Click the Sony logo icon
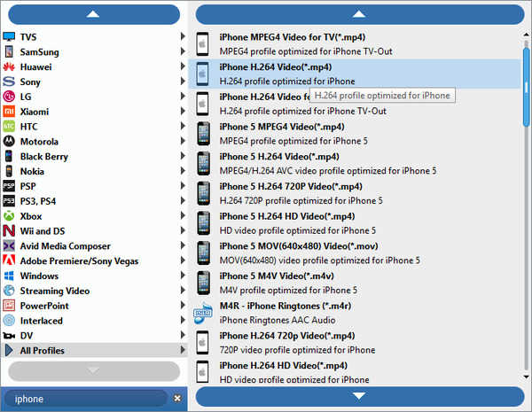The height and width of the screenshot is (412, 532). click(x=9, y=82)
